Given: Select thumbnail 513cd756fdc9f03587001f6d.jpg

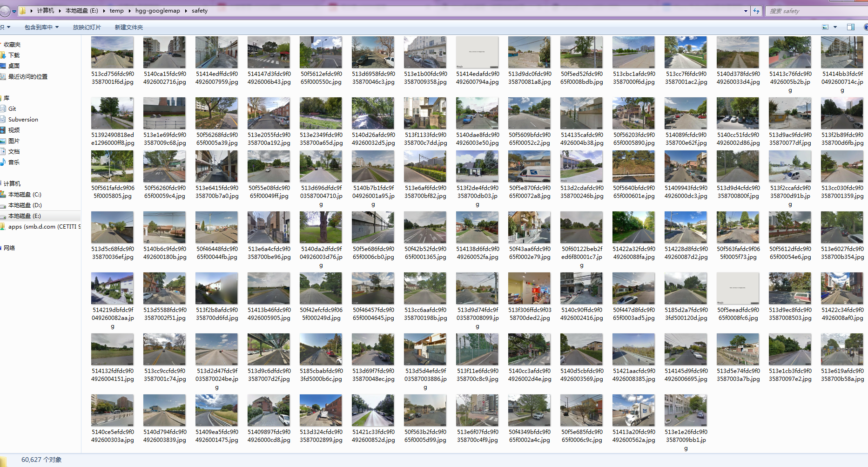Looking at the screenshot, I should coord(112,52).
